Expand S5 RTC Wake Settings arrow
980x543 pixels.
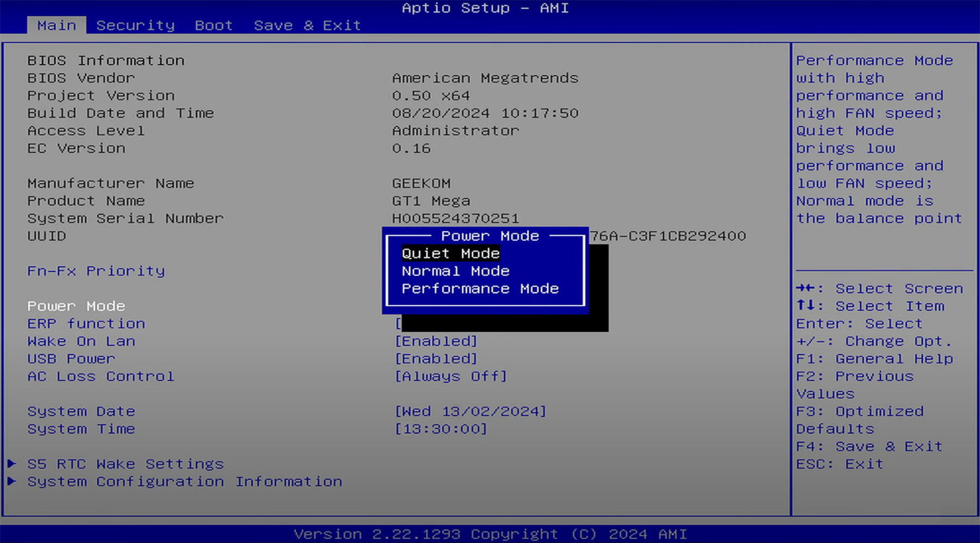pos(11,464)
